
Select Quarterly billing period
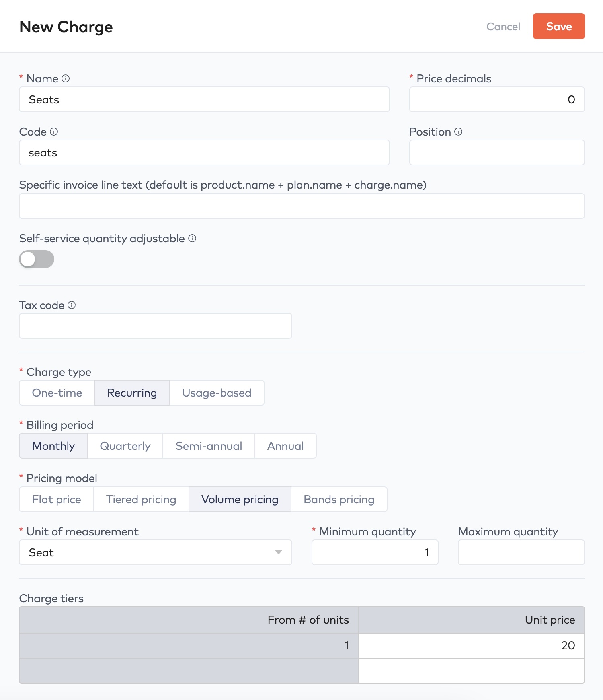(x=125, y=446)
